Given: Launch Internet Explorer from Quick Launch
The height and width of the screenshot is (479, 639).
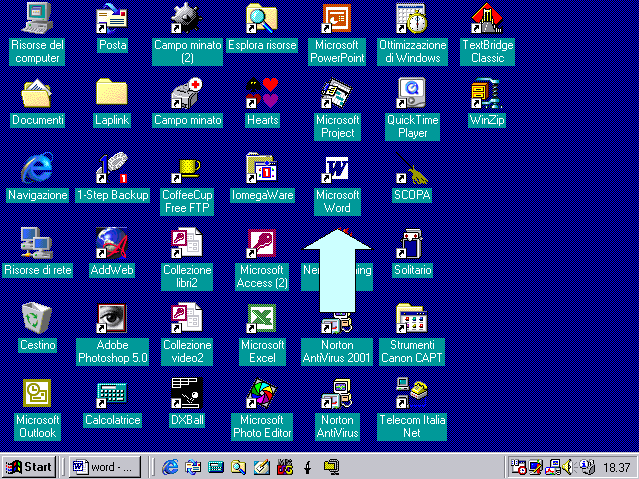Looking at the screenshot, I should [x=170, y=467].
